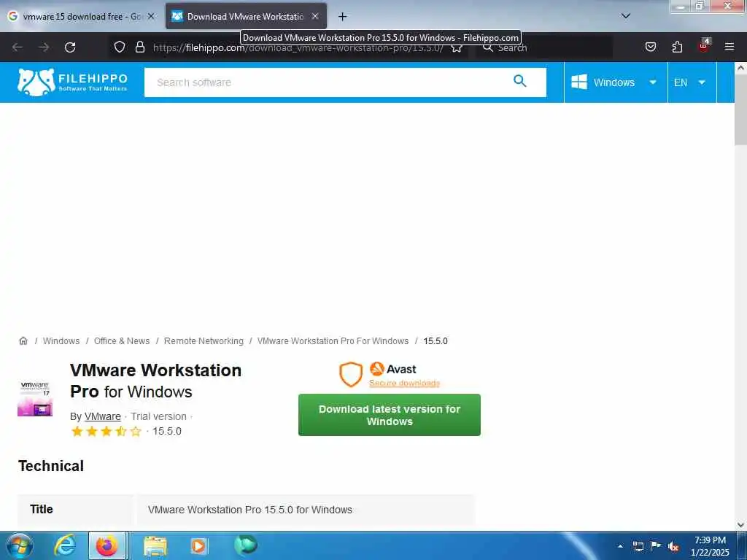Go forward one page
Screen dimensions: 747x560
point(44,47)
